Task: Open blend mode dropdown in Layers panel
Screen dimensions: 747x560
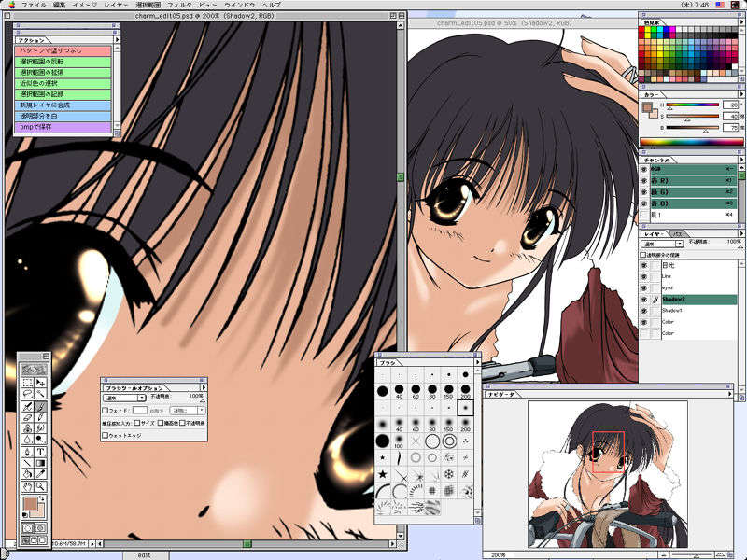Action: pyautogui.click(x=663, y=244)
